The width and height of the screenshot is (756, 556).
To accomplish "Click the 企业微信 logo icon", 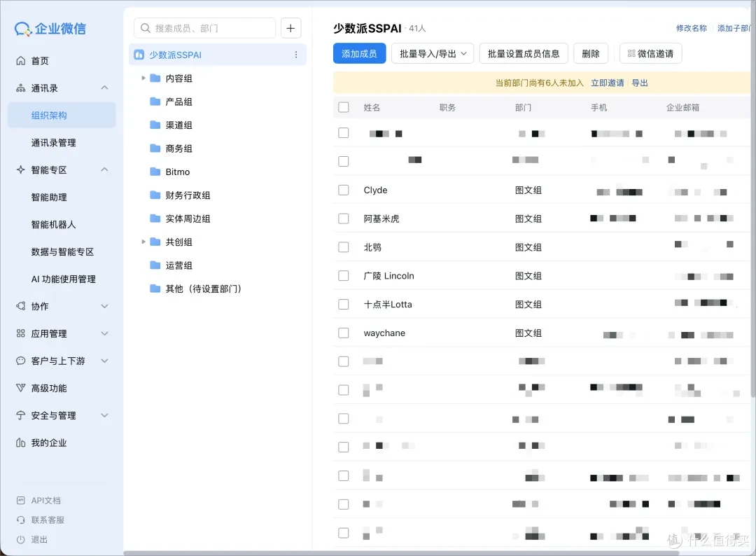I will coord(22,29).
